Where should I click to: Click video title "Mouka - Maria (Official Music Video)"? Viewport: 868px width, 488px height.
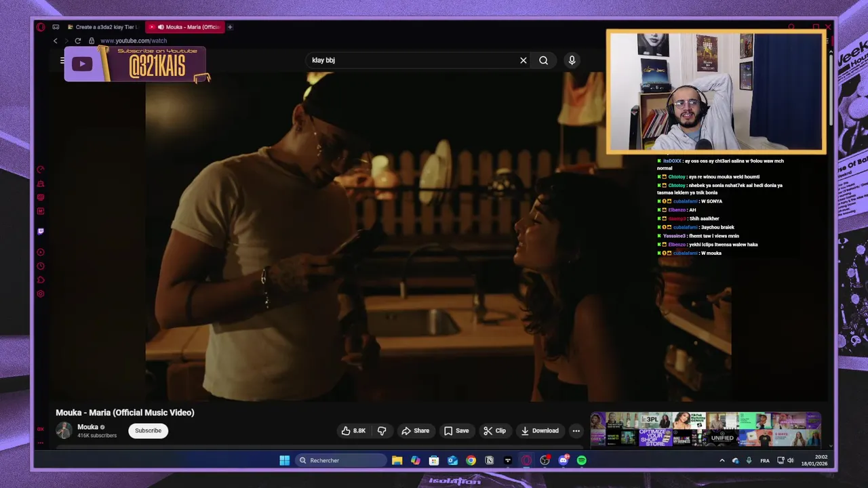[x=125, y=412]
